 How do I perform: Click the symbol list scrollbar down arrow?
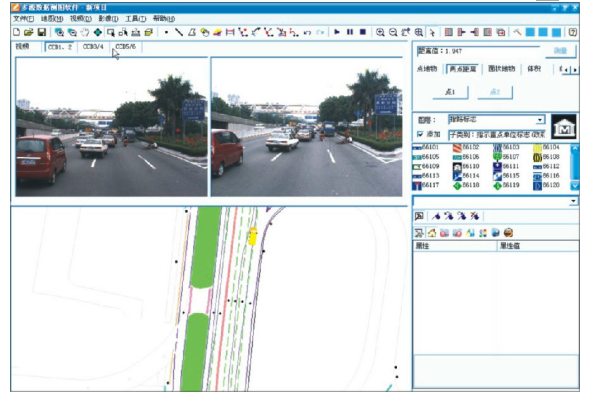click(x=575, y=186)
